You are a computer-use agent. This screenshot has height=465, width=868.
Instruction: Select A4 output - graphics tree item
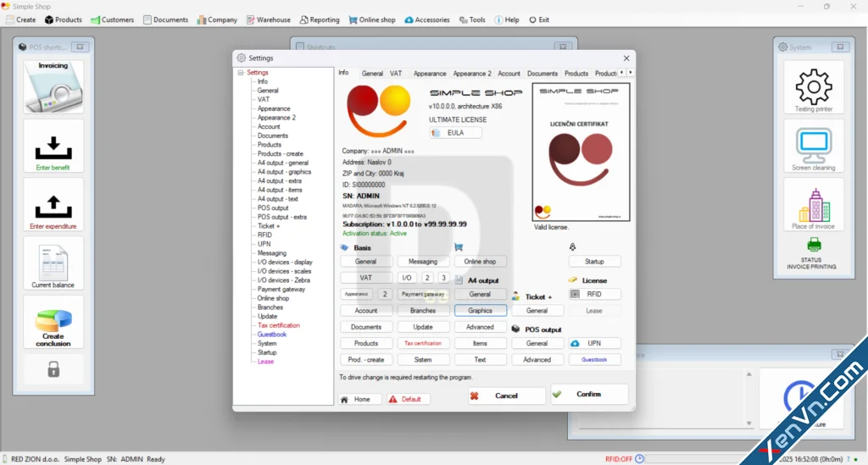[x=284, y=172]
